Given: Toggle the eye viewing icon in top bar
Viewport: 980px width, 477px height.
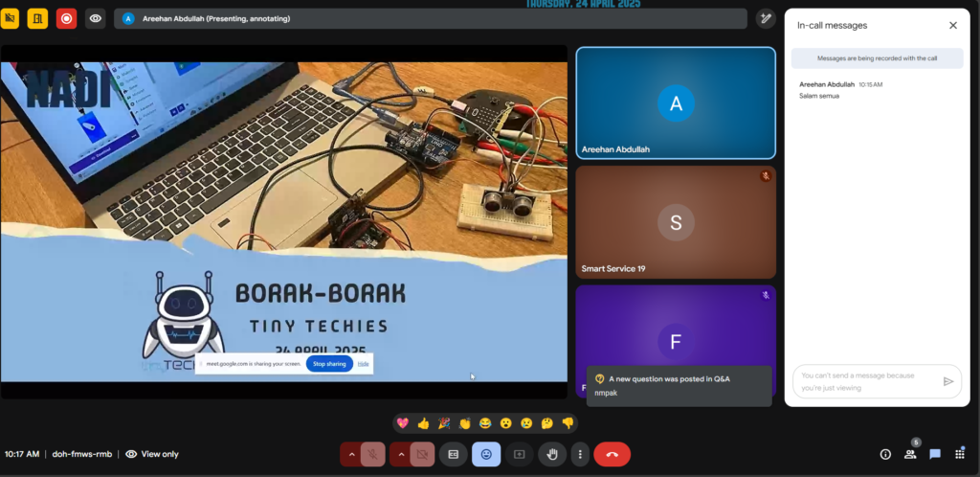Looking at the screenshot, I should pos(95,19).
